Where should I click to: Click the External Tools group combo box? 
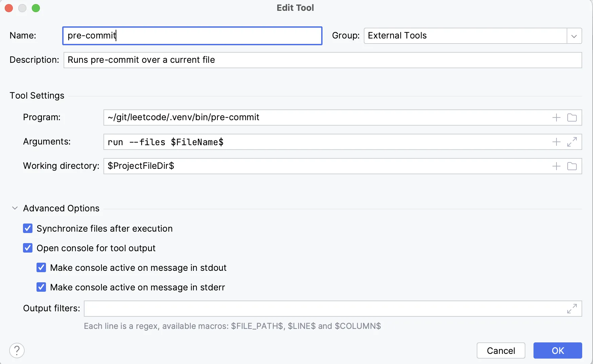coord(465,36)
